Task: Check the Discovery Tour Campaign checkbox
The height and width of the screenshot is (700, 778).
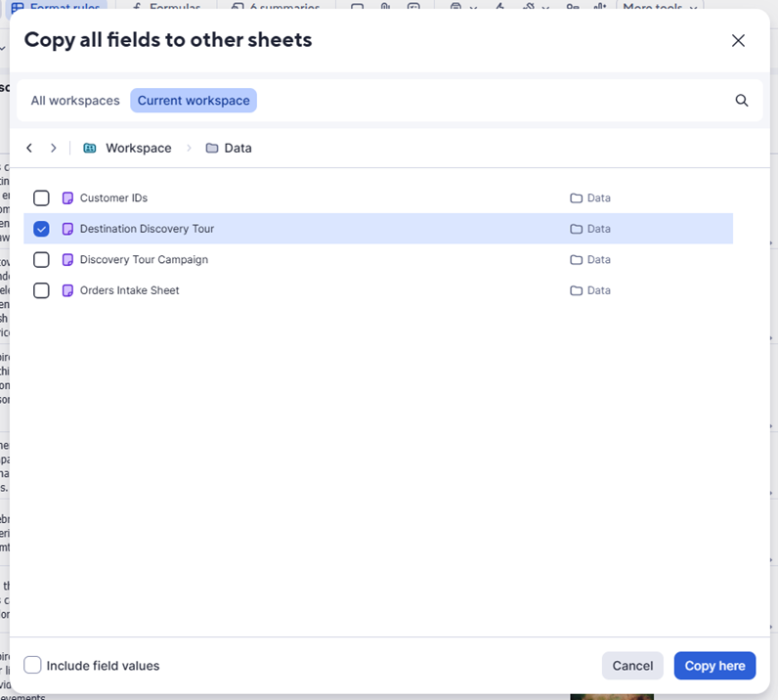Action: point(41,260)
